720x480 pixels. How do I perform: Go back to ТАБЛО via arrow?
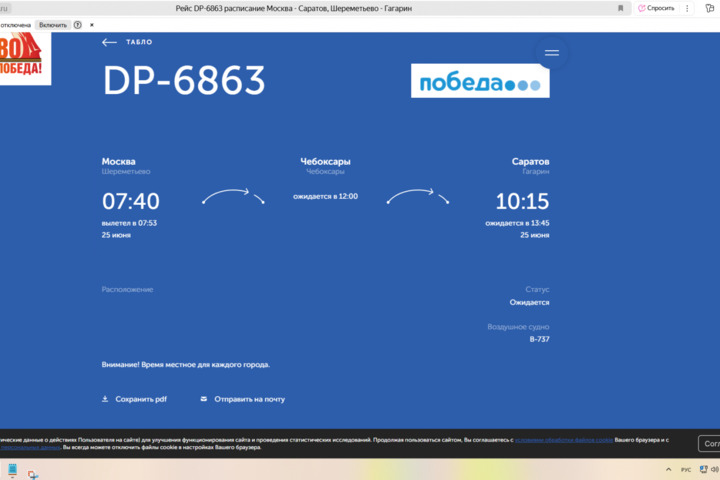pos(109,42)
